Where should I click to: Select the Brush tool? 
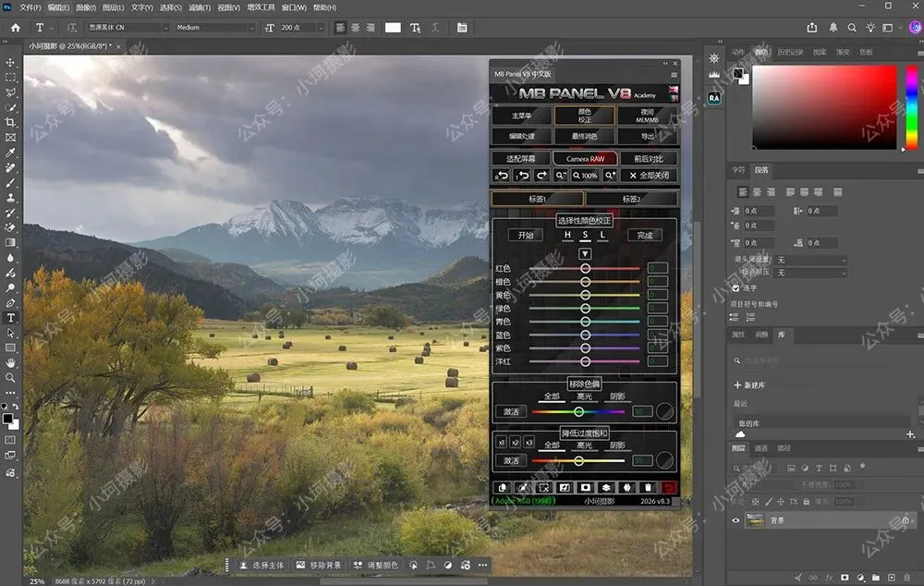10,183
